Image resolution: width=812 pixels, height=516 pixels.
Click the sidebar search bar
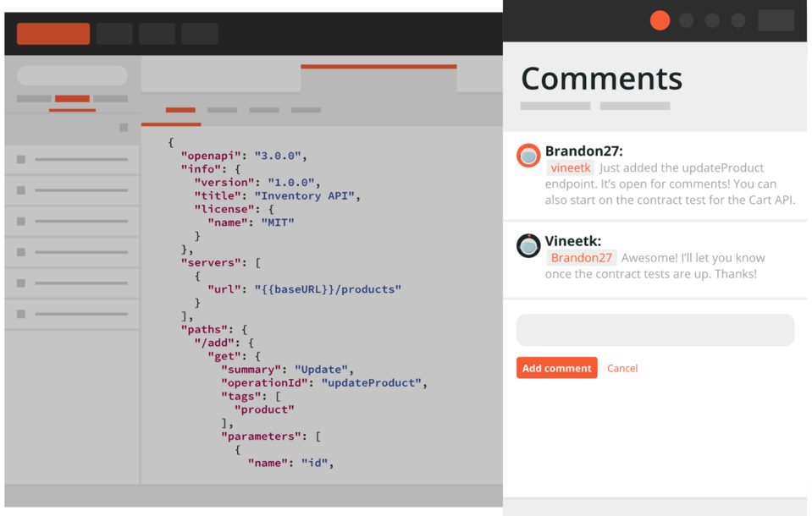72,75
